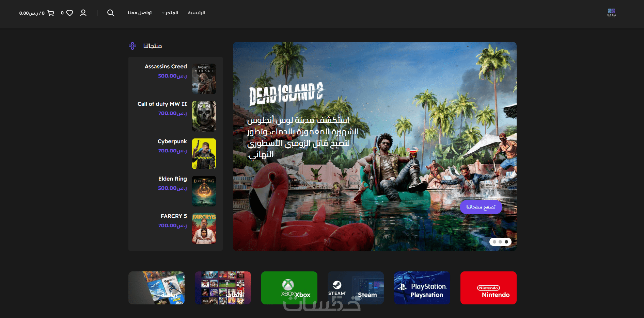Expand the المتجر store dropdown
Viewport: 644px width, 318px height.
[x=170, y=13]
